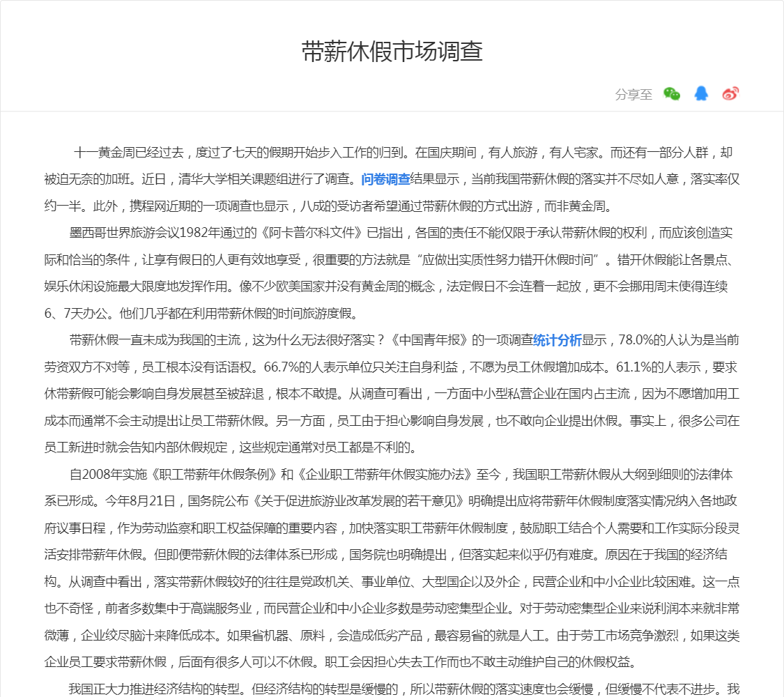Share the article to Weibo
784x697 pixels.
730,93
